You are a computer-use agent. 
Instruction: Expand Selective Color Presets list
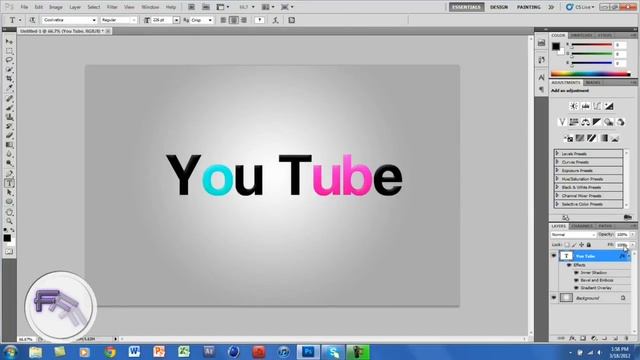coord(557,204)
